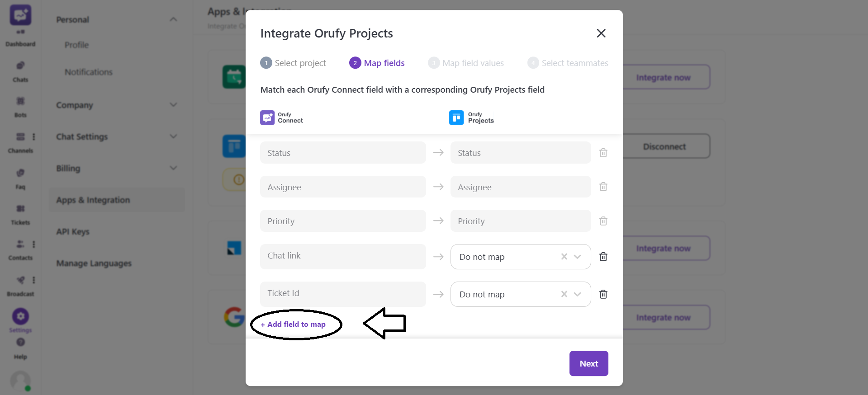The height and width of the screenshot is (395, 868).
Task: Go to the Select project step
Action: pyautogui.click(x=293, y=63)
